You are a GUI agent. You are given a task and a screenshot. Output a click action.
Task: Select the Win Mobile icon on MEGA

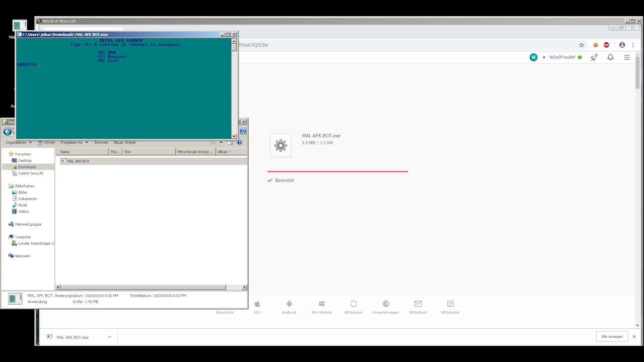pos(321,304)
